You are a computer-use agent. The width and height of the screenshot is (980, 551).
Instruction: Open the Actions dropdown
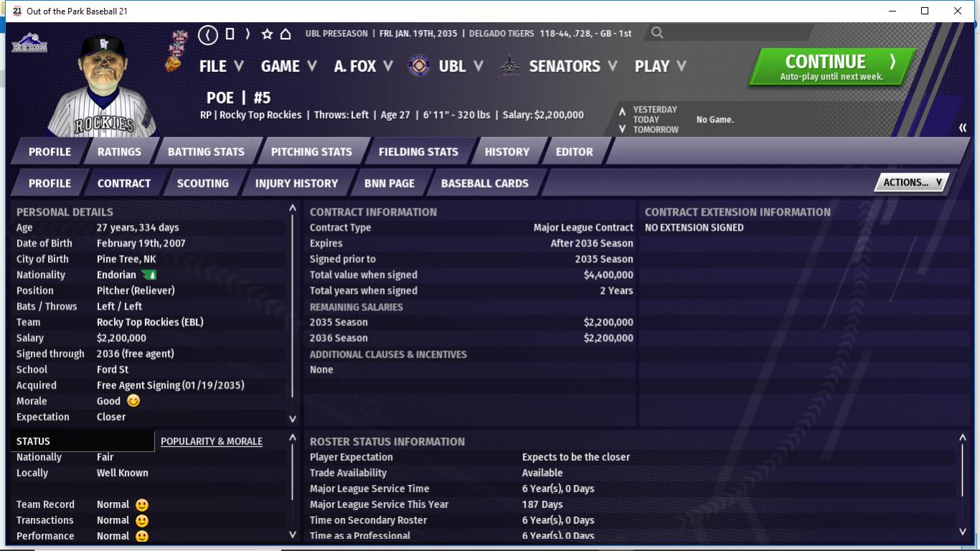point(911,182)
